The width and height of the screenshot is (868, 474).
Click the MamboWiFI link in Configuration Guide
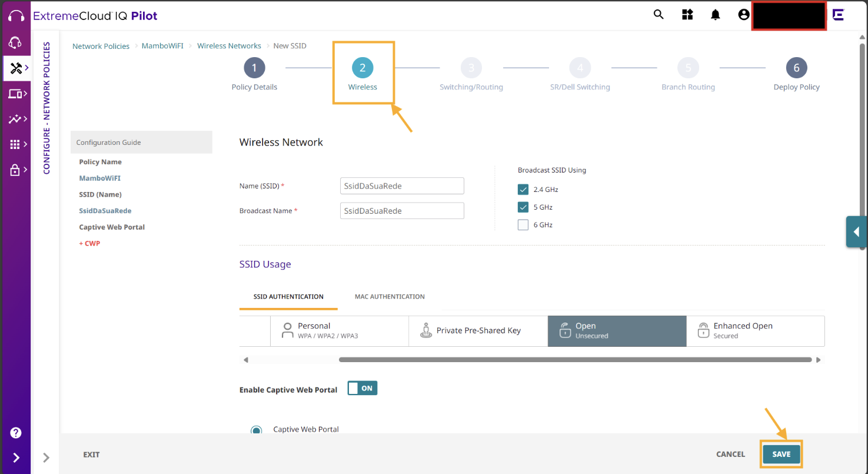point(100,178)
